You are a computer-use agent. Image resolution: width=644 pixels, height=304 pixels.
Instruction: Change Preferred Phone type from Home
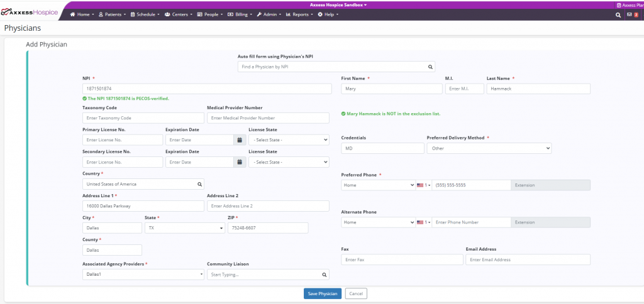[x=377, y=185]
